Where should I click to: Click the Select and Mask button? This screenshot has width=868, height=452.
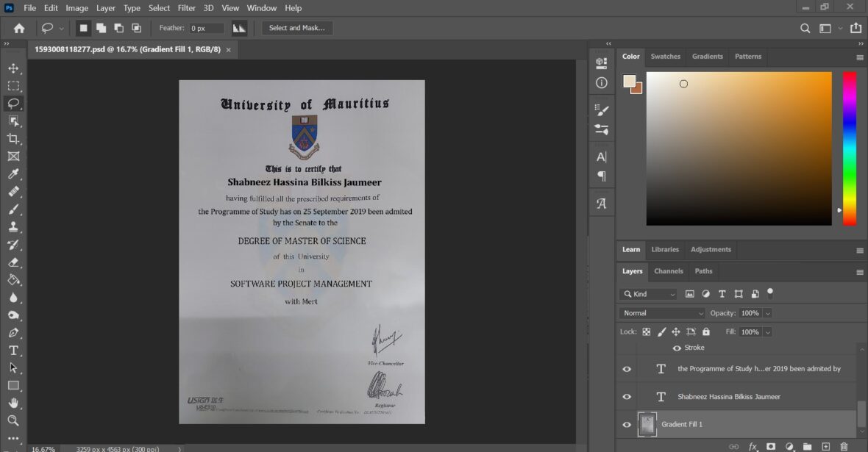[x=296, y=28]
